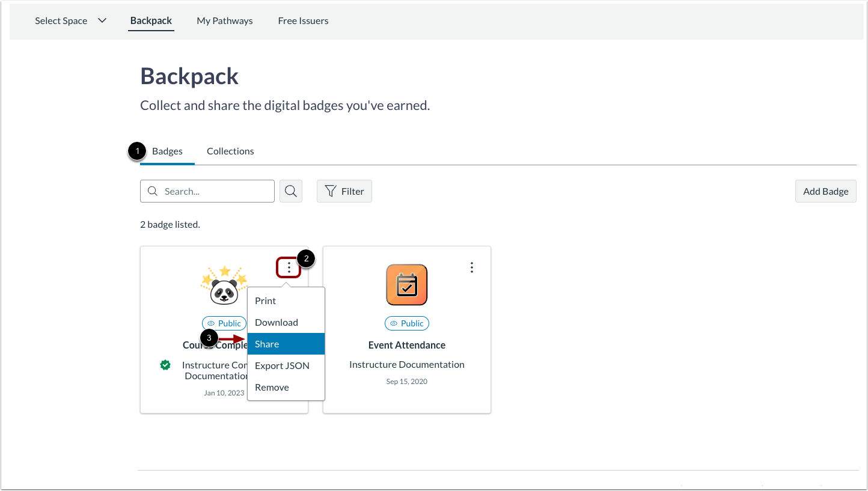The height and width of the screenshot is (491, 868).
Task: Toggle Public visibility on Event Attendance badge
Action: pos(407,323)
